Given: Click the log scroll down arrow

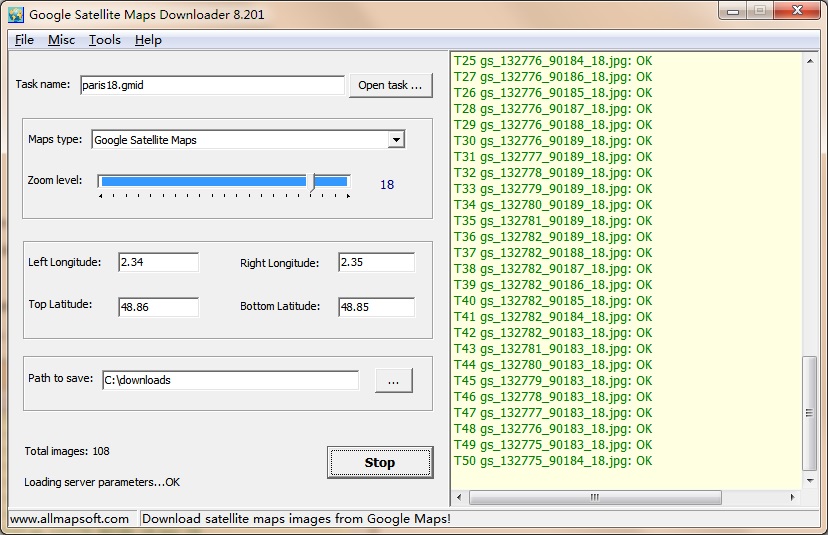Looking at the screenshot, I should pos(810,481).
